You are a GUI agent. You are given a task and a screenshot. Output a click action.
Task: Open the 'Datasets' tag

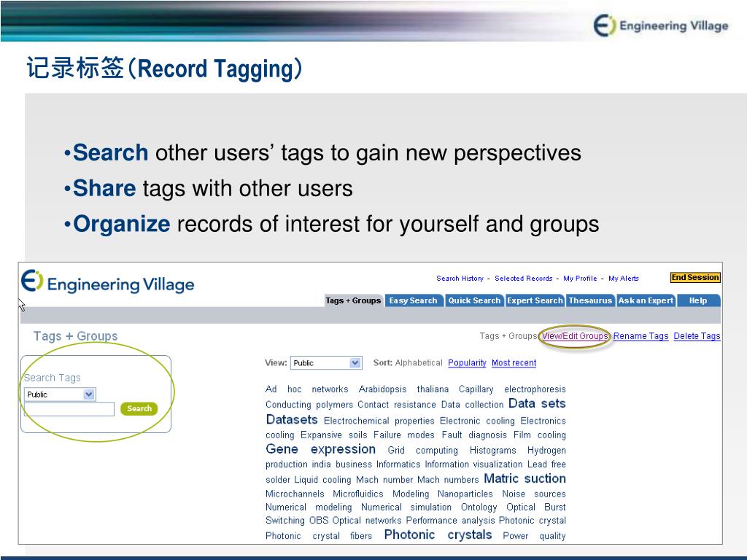pos(292,419)
